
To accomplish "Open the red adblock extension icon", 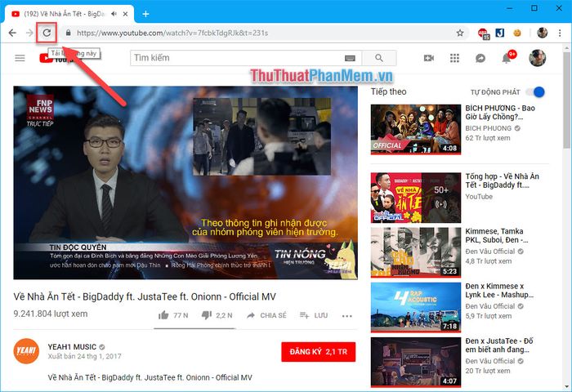I will [484, 33].
